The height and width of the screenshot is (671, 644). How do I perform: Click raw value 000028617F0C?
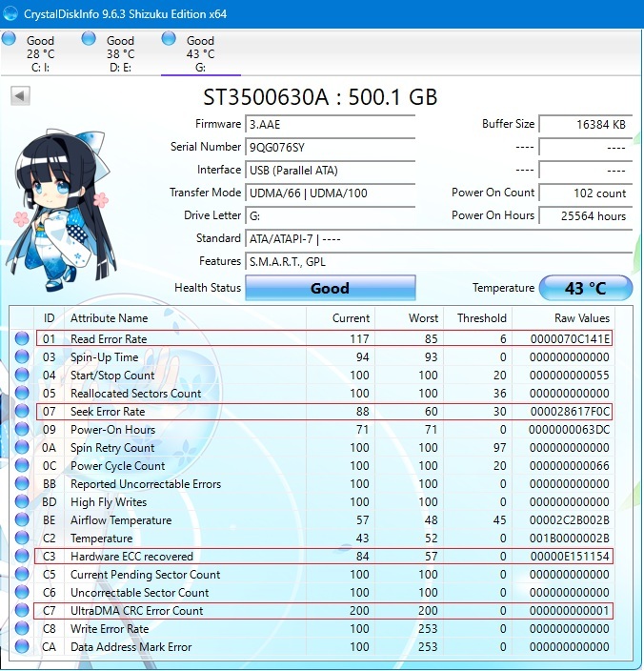[570, 411]
